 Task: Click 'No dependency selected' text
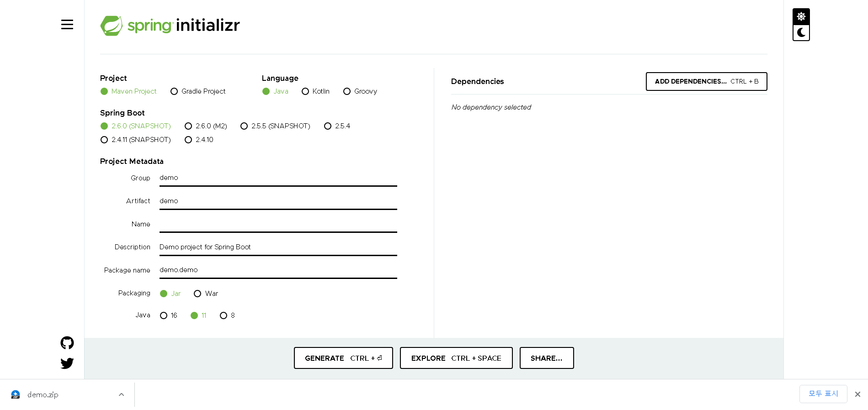491,107
